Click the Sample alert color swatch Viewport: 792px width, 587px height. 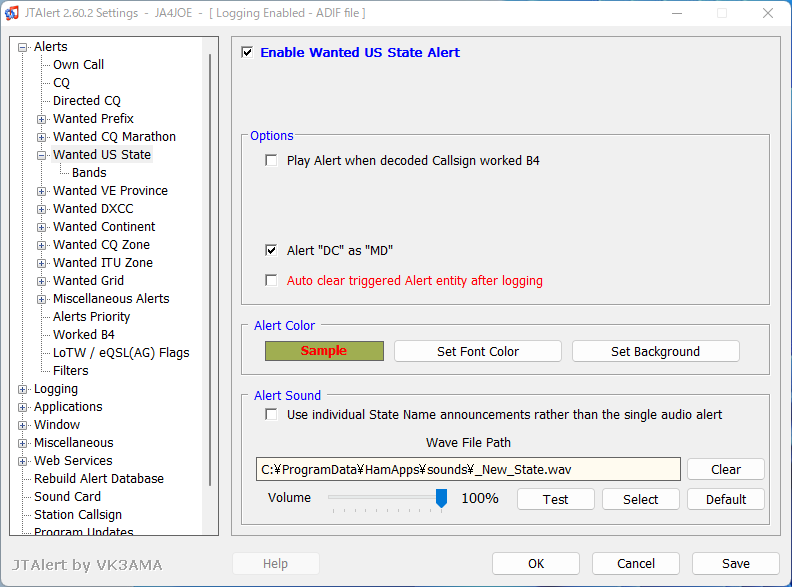pyautogui.click(x=324, y=351)
